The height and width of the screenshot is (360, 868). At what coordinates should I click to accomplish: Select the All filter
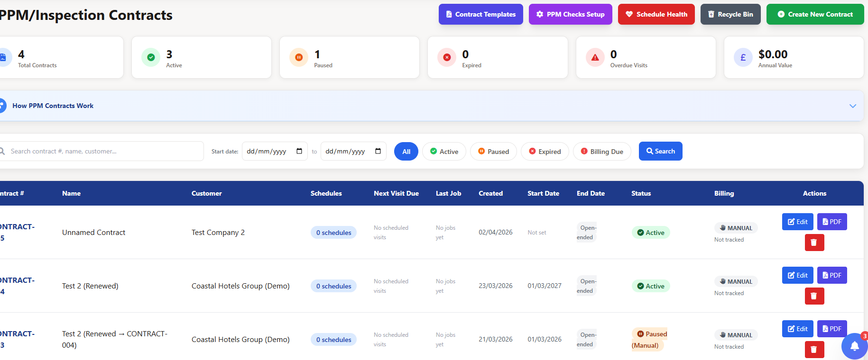(406, 151)
